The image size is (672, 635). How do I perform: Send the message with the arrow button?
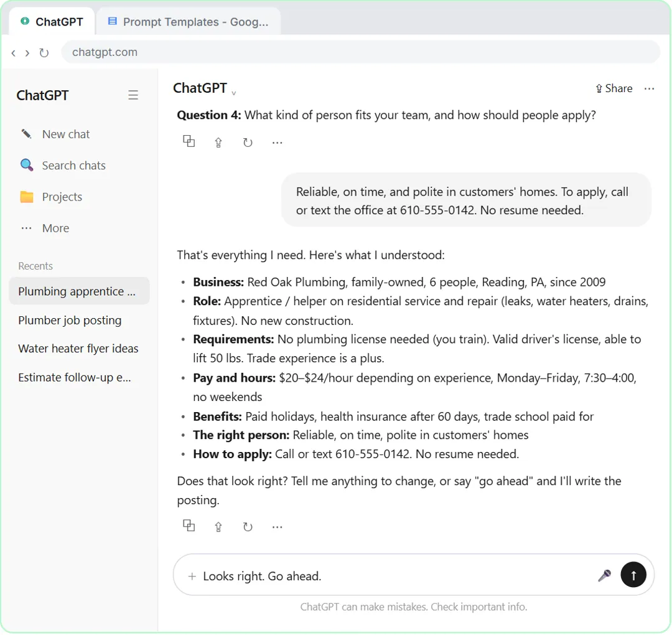633,575
